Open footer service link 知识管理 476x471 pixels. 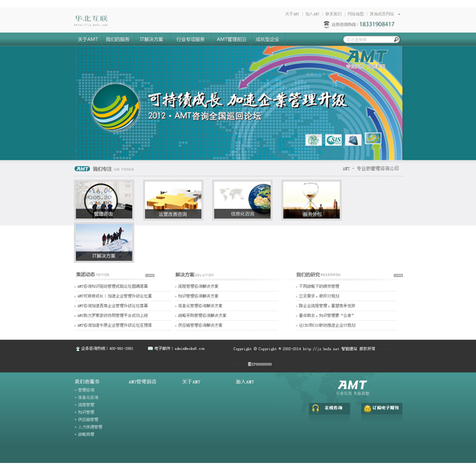[x=86, y=412]
